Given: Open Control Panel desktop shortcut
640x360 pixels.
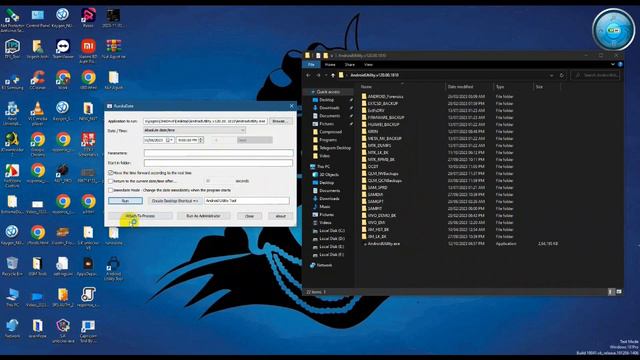Looking at the screenshot, I should [x=38, y=19].
